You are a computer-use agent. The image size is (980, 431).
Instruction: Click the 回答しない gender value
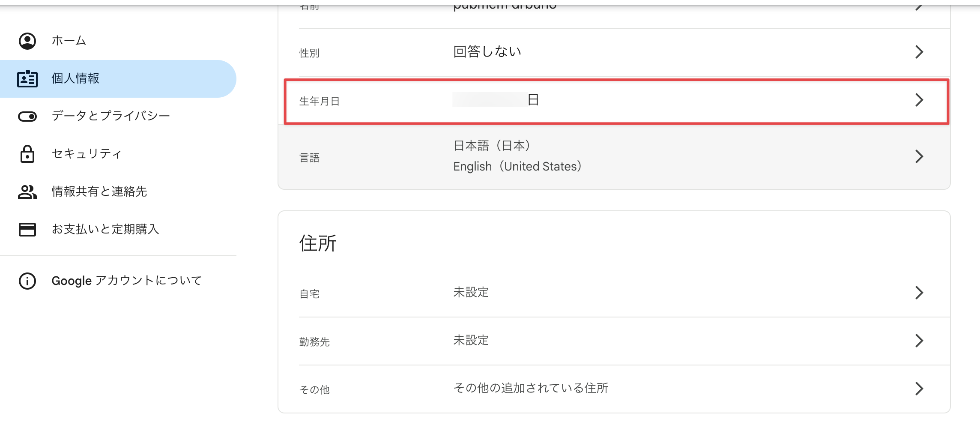point(487,52)
